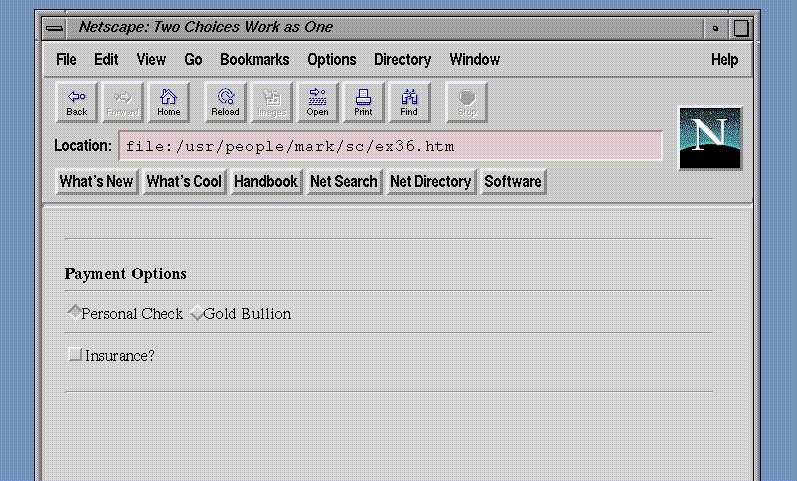The image size is (797, 481).
Task: Click the Back toolbar icon
Action: click(77, 102)
